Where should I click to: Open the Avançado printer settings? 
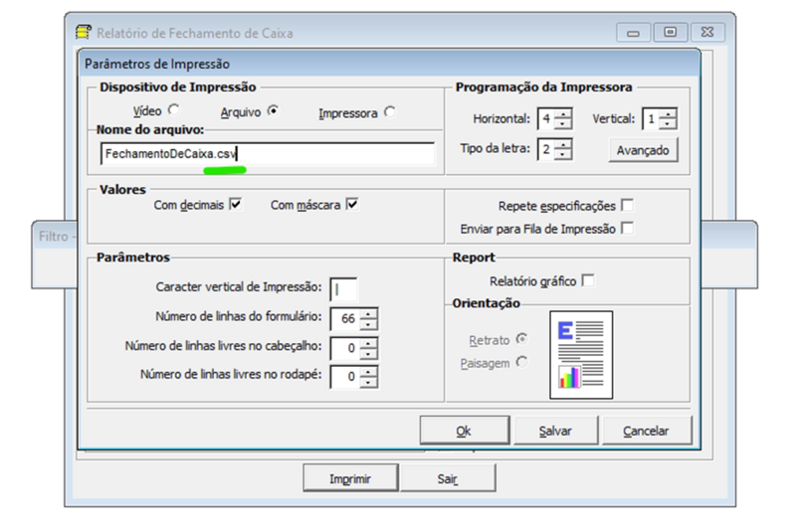[643, 150]
